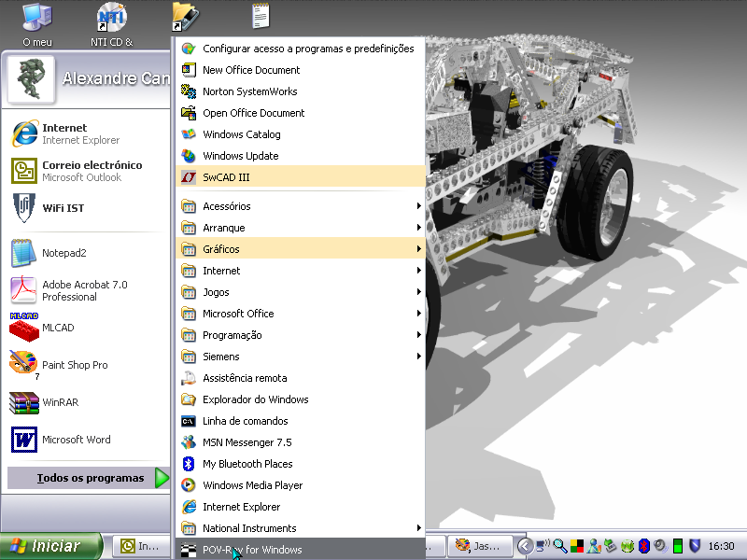Launch Microsoft Word
Image resolution: width=747 pixels, height=560 pixels.
88,439
